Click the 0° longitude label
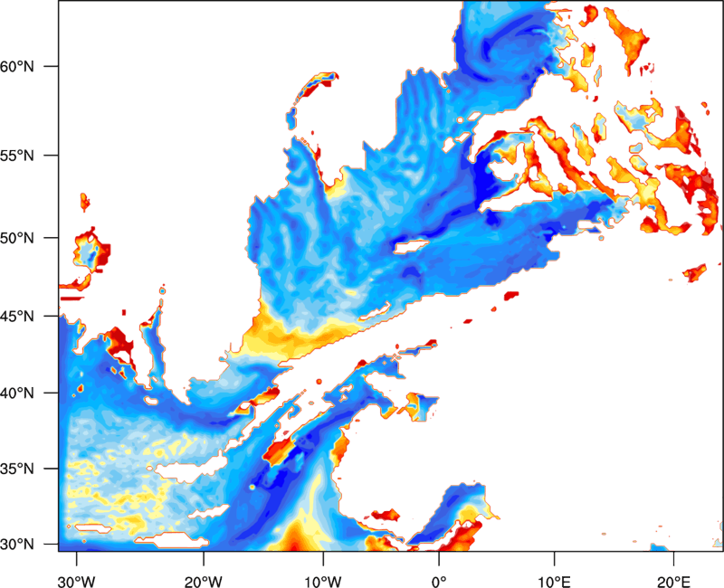 [439, 582]
